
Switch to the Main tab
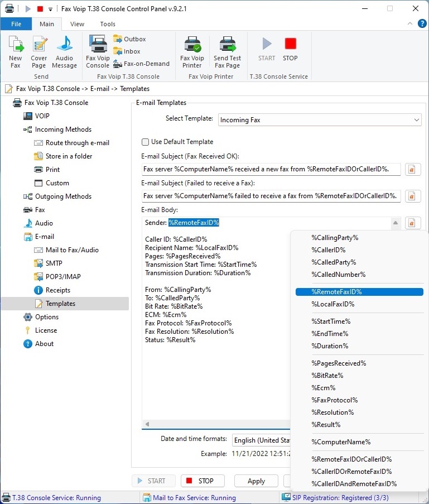pyautogui.click(x=47, y=24)
